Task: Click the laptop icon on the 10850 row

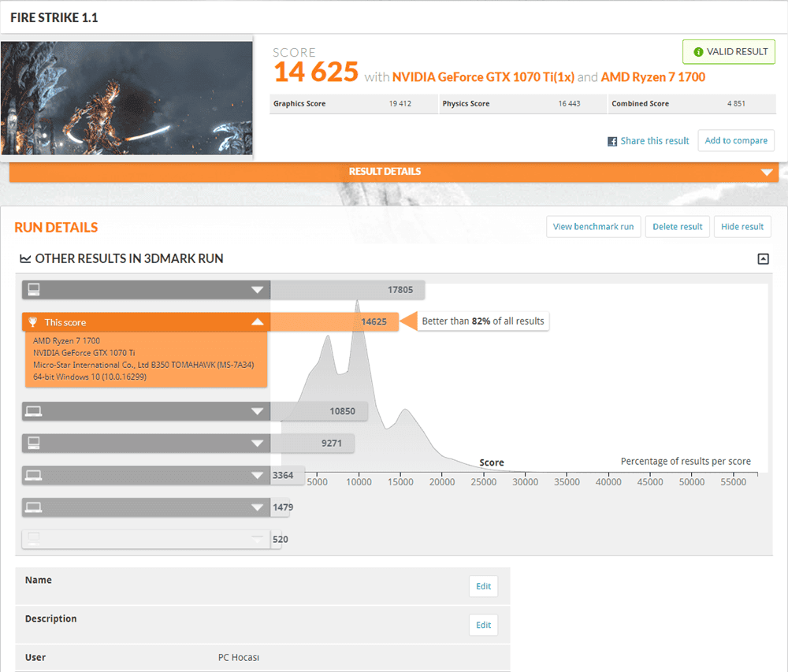Action: (32, 410)
